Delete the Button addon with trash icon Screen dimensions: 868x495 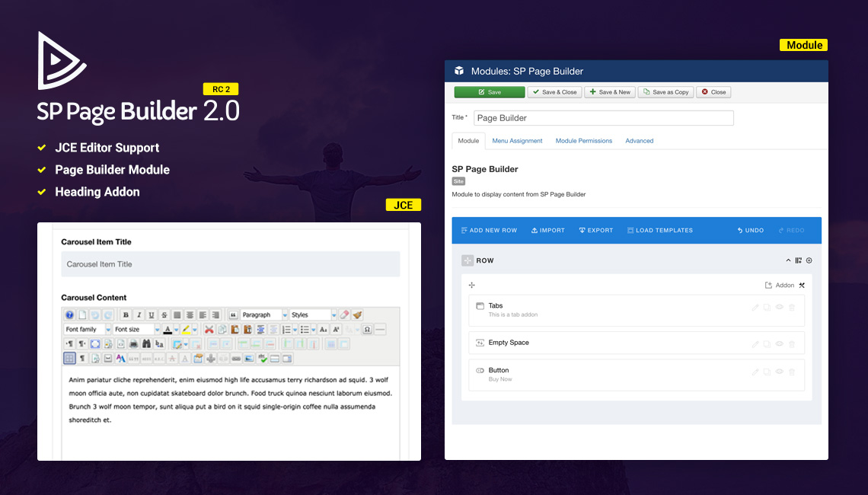[792, 372]
